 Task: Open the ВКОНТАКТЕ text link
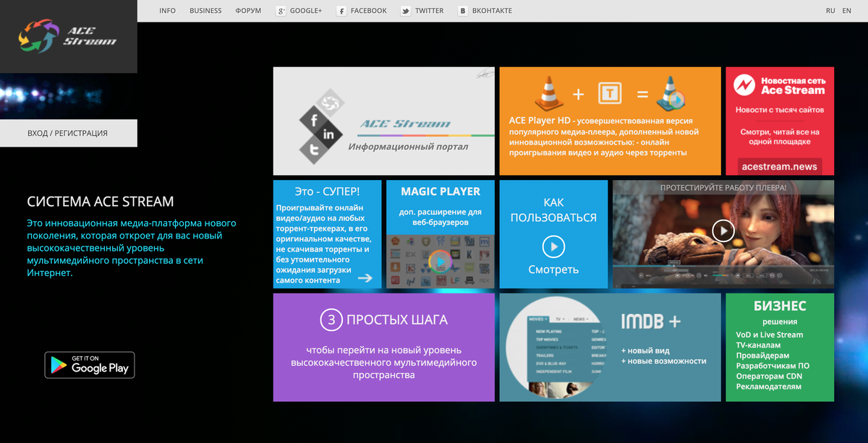pyautogui.click(x=492, y=11)
